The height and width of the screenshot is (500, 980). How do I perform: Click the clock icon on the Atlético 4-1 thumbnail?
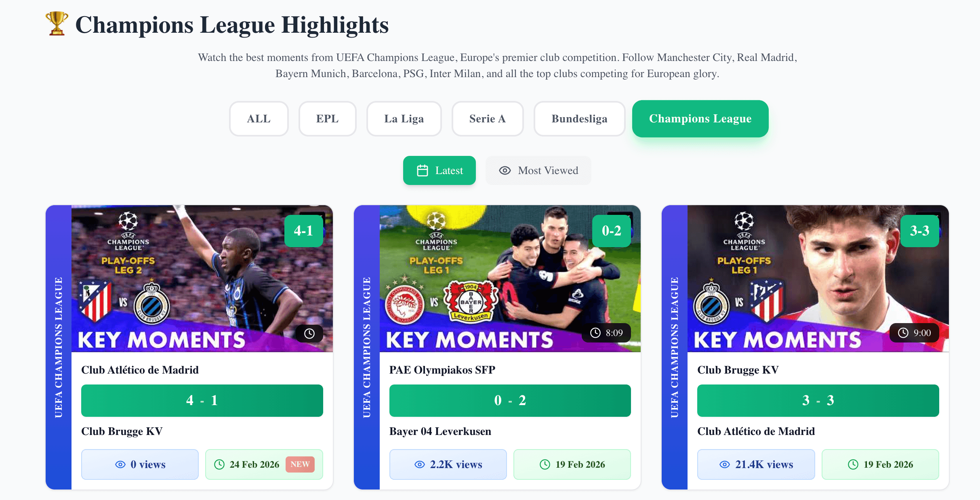(x=309, y=334)
